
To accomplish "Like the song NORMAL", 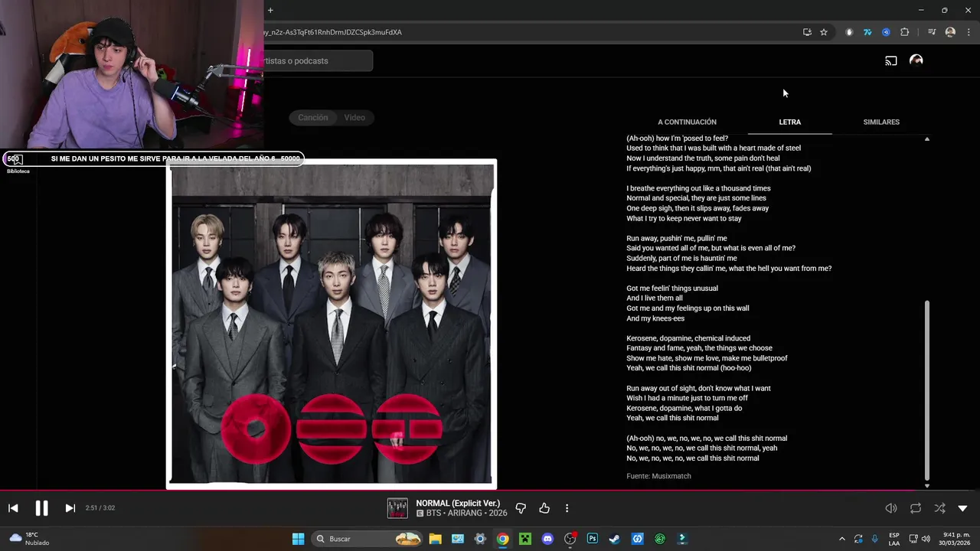I will coord(544,508).
